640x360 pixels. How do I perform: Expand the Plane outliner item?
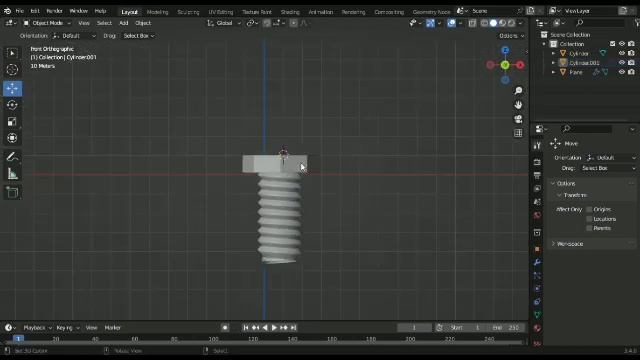[553, 72]
